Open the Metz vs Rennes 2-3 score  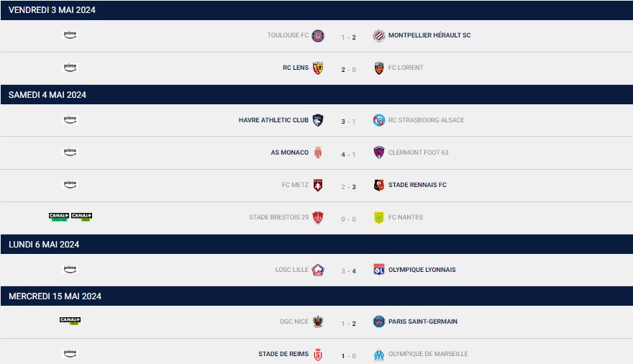tap(348, 186)
